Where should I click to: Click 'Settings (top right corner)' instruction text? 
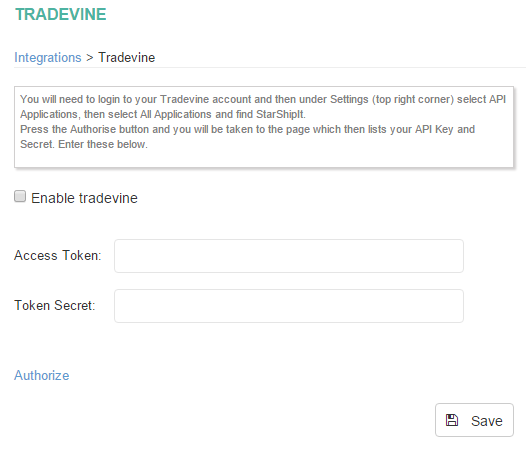392,100
